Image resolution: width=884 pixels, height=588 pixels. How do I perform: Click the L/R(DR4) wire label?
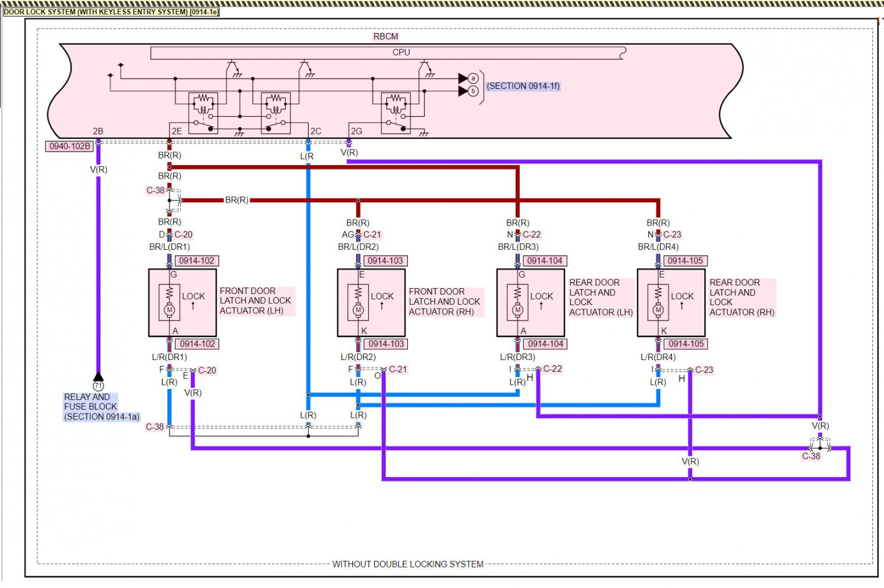[x=658, y=357]
